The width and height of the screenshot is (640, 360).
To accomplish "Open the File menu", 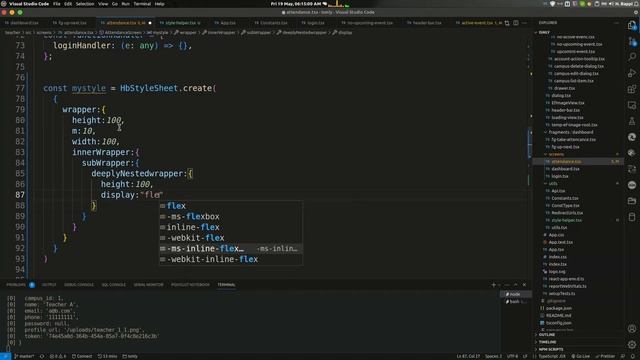I will click(57, 4).
